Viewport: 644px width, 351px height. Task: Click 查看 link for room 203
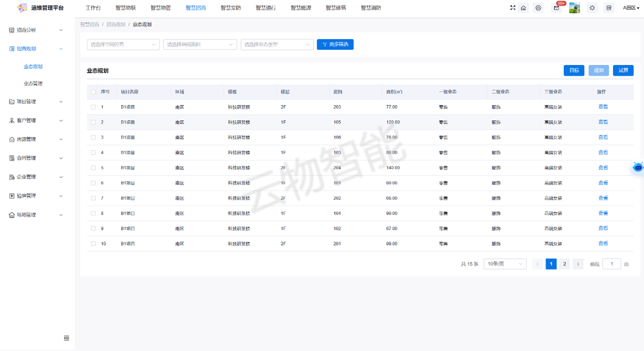[x=603, y=107]
